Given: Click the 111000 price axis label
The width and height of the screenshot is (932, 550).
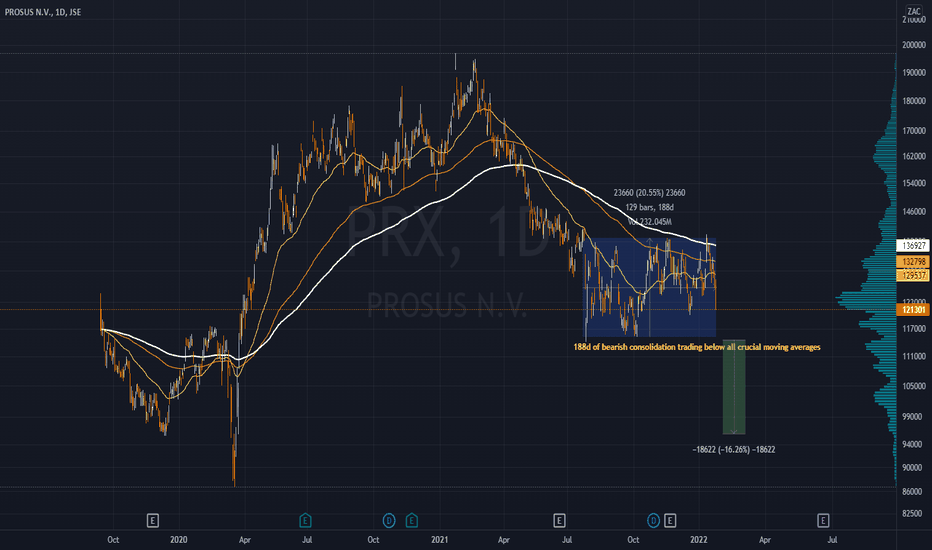Looking at the screenshot, I should [x=914, y=357].
